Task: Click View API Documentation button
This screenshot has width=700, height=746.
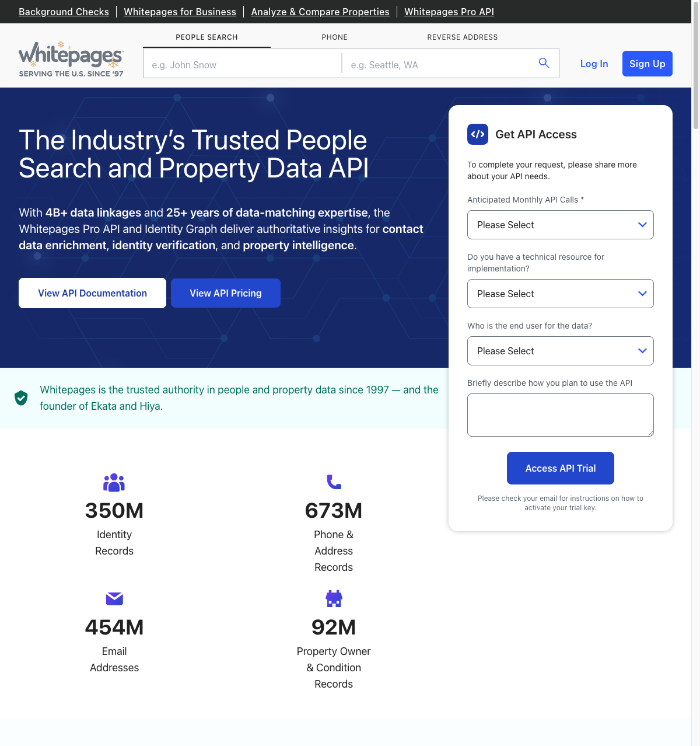Action: [92, 293]
